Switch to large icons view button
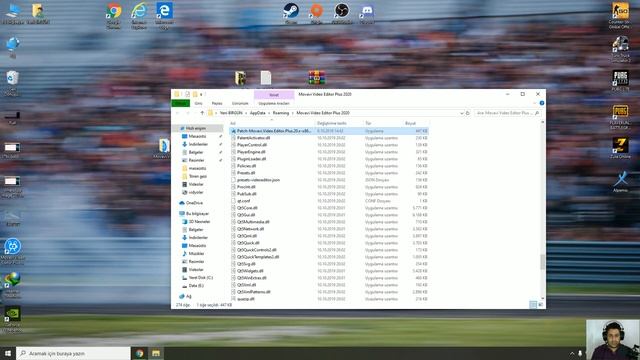 (541, 305)
